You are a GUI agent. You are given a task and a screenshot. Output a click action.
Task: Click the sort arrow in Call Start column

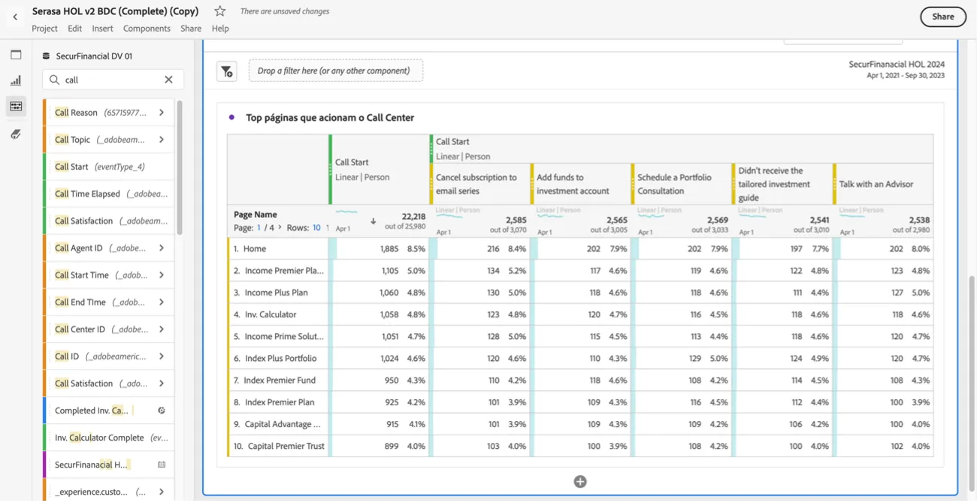click(374, 222)
